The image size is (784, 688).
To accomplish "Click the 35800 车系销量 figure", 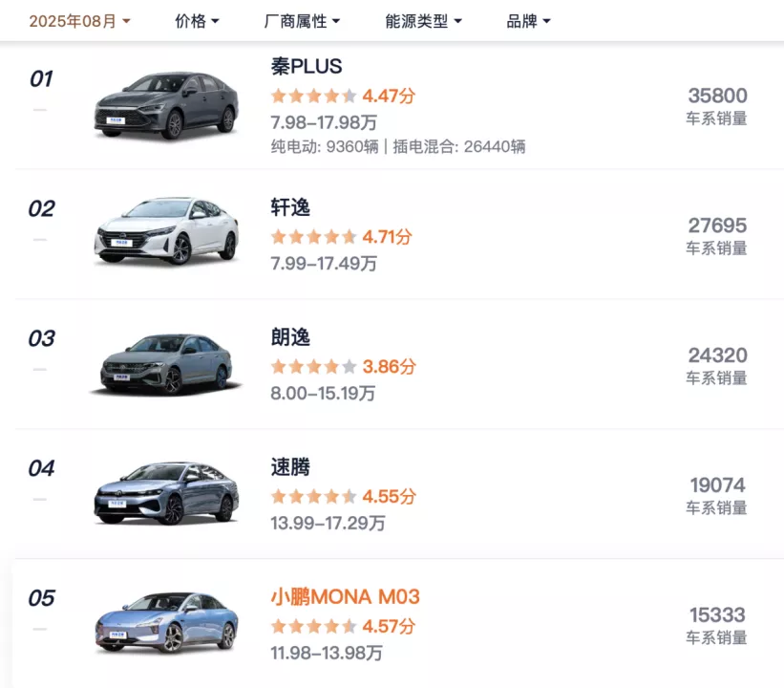I will tap(717, 96).
